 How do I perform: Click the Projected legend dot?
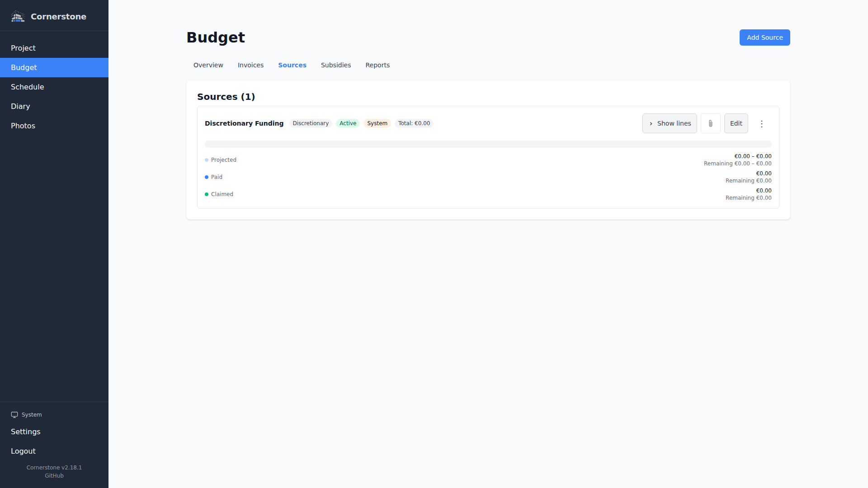pos(207,160)
